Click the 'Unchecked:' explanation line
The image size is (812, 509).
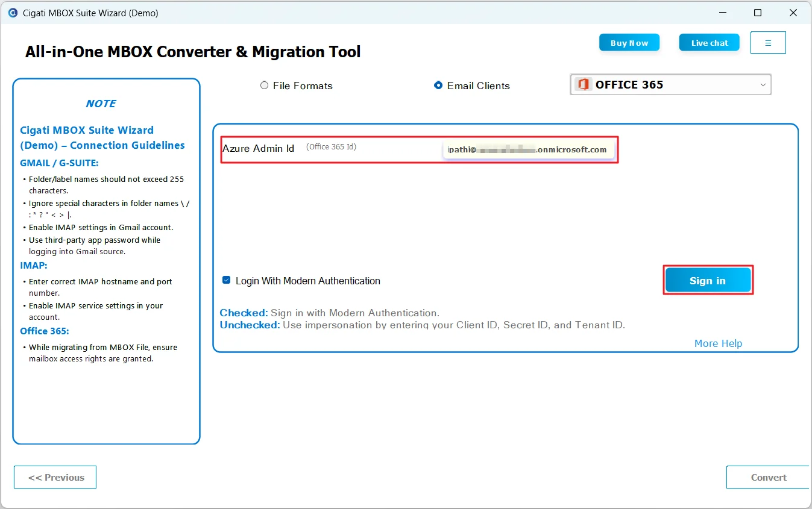[422, 325]
